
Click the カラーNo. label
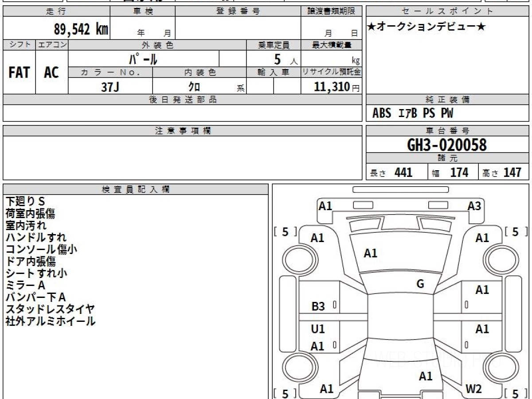click(110, 73)
